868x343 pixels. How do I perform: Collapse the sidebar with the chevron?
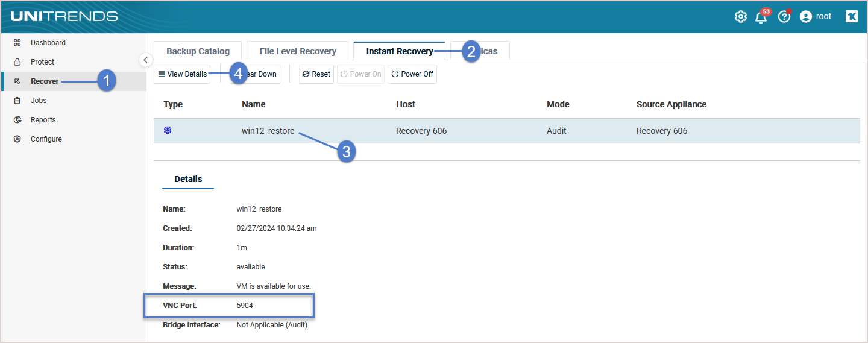click(x=145, y=60)
